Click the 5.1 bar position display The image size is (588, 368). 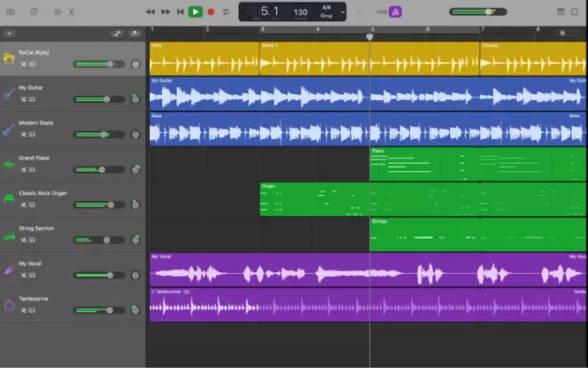coord(270,12)
